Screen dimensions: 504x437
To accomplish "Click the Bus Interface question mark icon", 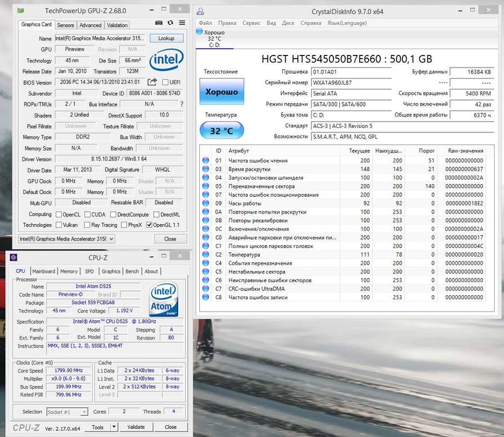I will pyautogui.click(x=182, y=104).
